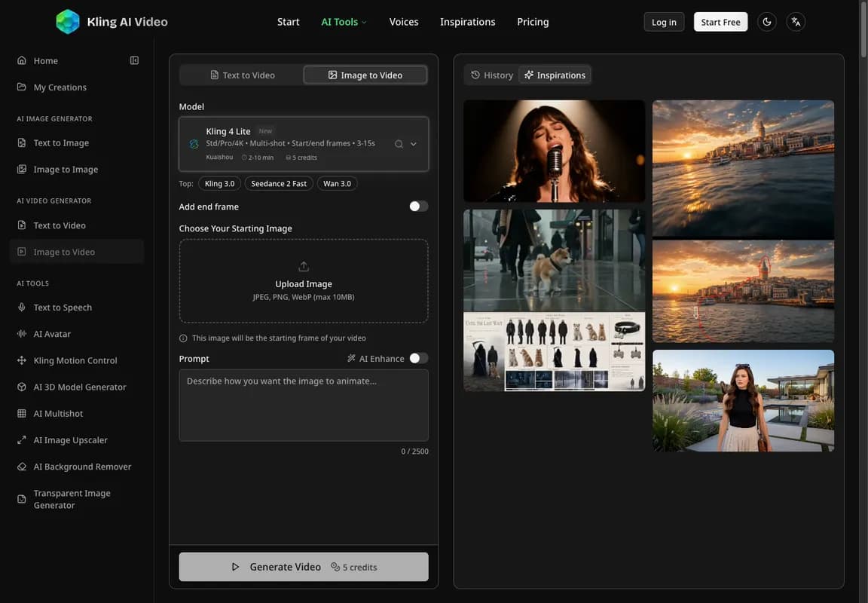Open the History tab
The height and width of the screenshot is (603, 868).
(x=491, y=75)
